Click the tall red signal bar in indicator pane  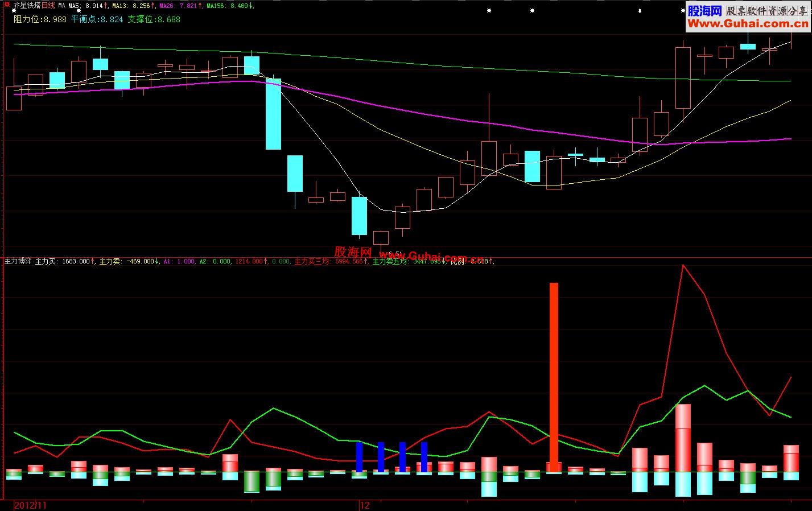554,377
